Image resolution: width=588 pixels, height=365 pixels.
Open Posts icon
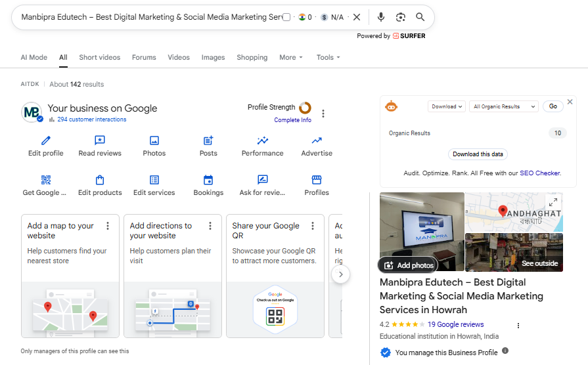point(208,140)
